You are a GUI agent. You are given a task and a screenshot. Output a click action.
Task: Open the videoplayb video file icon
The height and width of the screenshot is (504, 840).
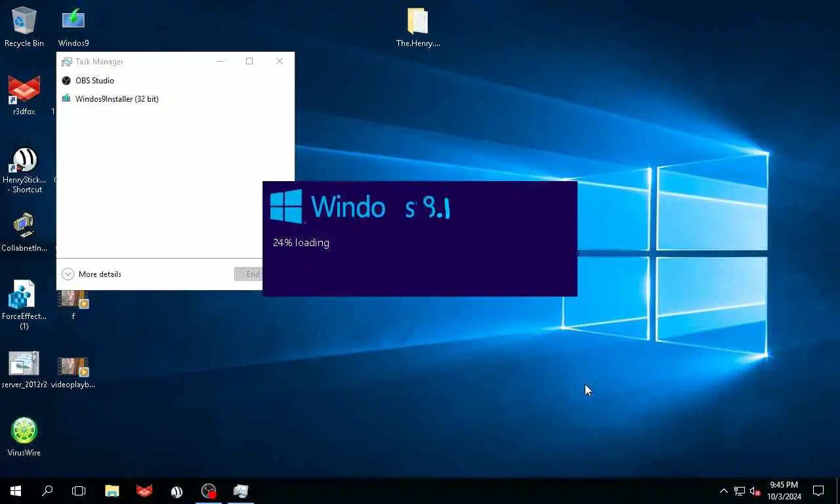point(73,372)
